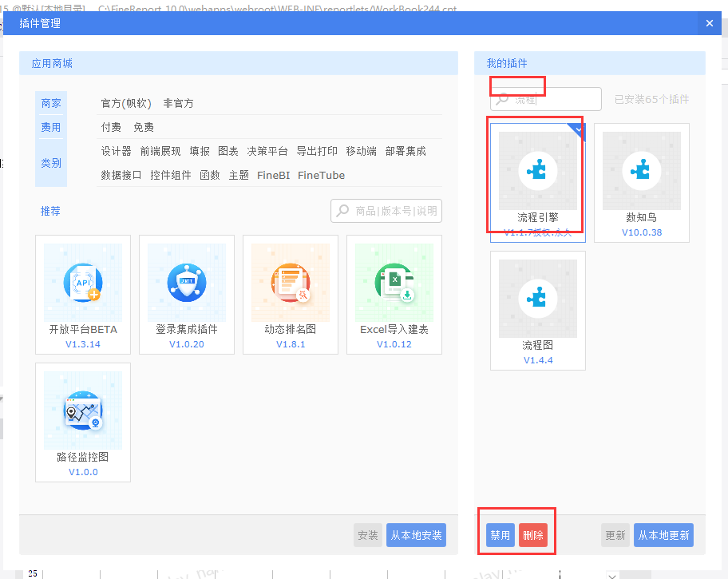
Task: Click the 动态排名图 plugin icon
Action: tap(291, 283)
